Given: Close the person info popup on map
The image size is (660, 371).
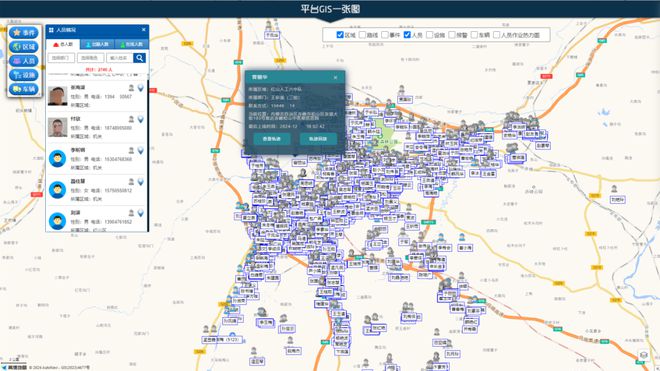Looking at the screenshot, I should pos(335,77).
